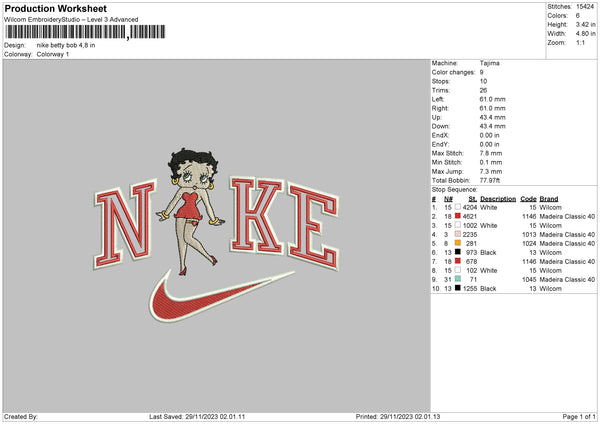Click the 'Left:' measurement label

tap(438, 99)
